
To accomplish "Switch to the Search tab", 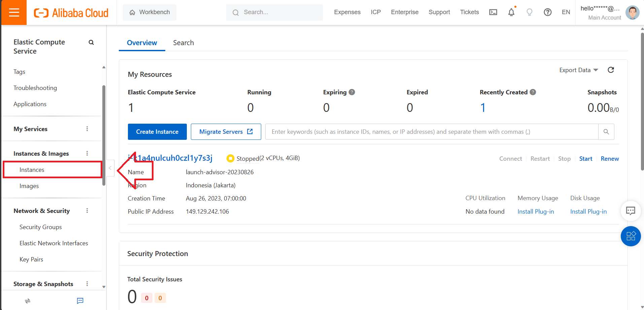I will point(183,43).
